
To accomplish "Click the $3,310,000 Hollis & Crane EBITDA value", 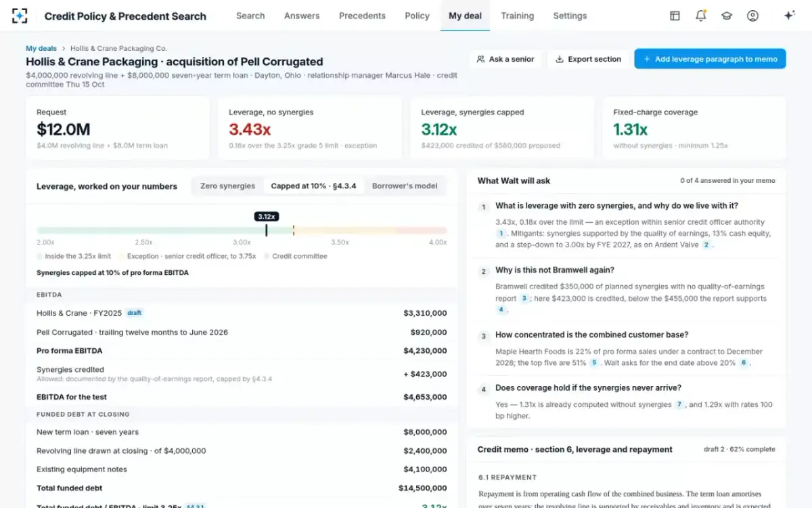I will tap(425, 313).
